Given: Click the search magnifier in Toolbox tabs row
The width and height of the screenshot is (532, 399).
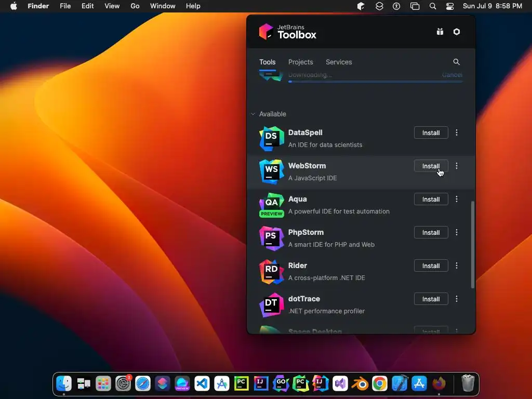Looking at the screenshot, I should point(456,62).
